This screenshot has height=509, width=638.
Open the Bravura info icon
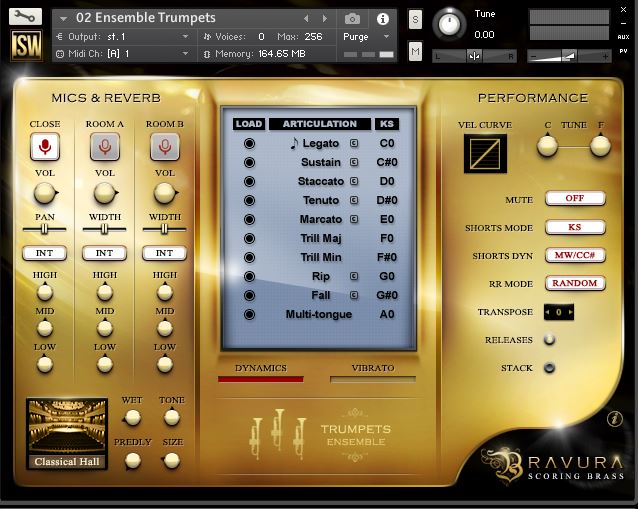[x=615, y=418]
